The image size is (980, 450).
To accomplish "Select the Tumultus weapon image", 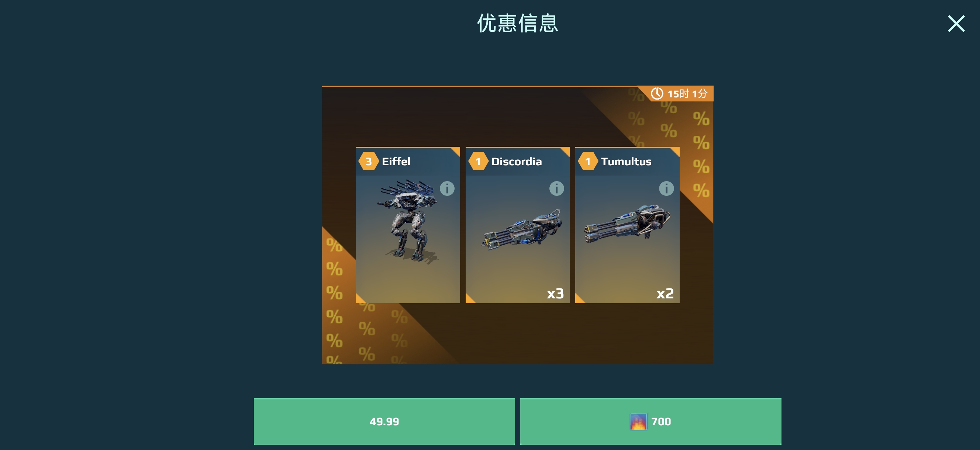I will (x=628, y=224).
